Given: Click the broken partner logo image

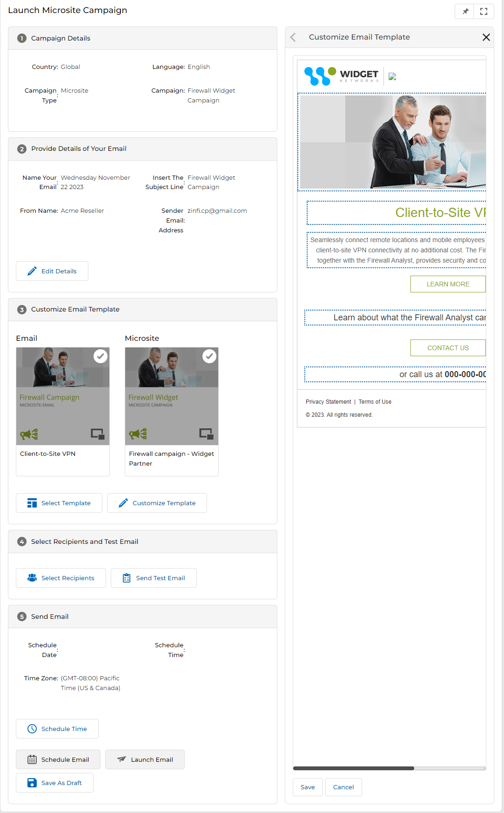Looking at the screenshot, I should tap(392, 77).
